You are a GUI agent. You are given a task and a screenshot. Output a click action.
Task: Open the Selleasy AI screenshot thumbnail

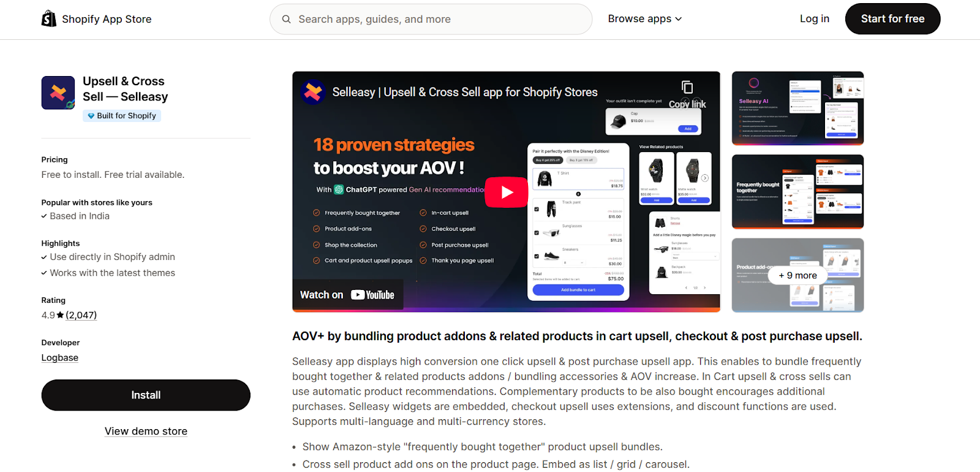coord(797,108)
